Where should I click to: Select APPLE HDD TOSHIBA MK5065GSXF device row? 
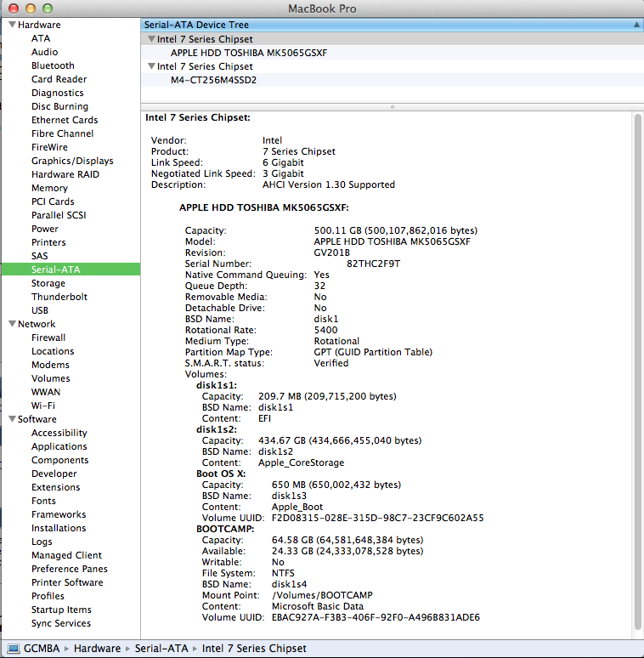pyautogui.click(x=392, y=53)
